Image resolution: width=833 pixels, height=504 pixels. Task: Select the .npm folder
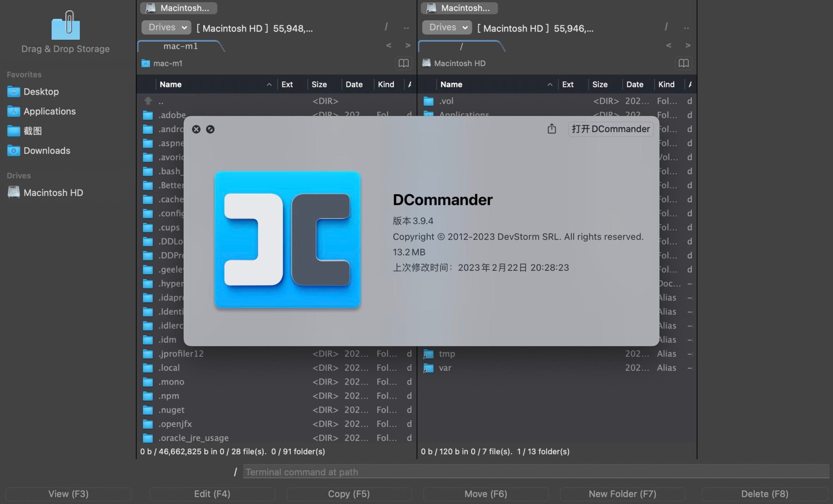click(277, 396)
